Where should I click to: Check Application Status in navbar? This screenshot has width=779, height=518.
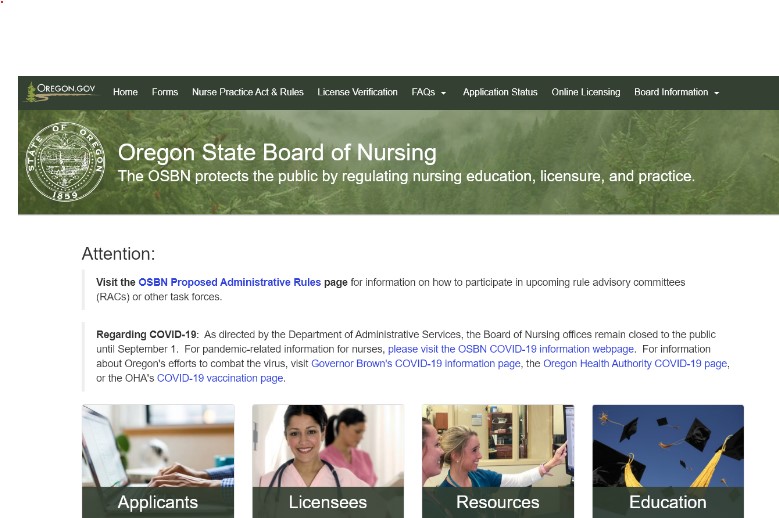pos(500,92)
